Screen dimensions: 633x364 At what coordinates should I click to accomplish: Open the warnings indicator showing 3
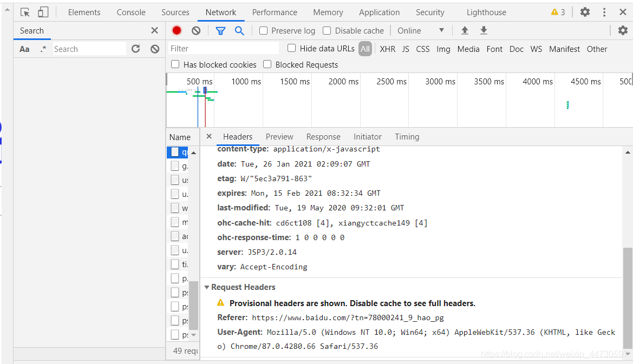(558, 12)
